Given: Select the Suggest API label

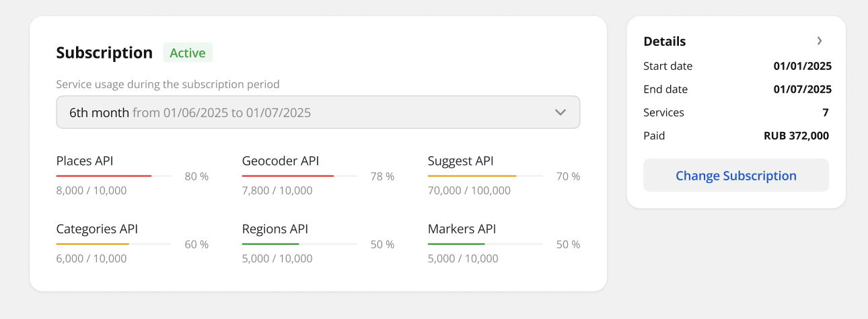Looking at the screenshot, I should pos(460,161).
